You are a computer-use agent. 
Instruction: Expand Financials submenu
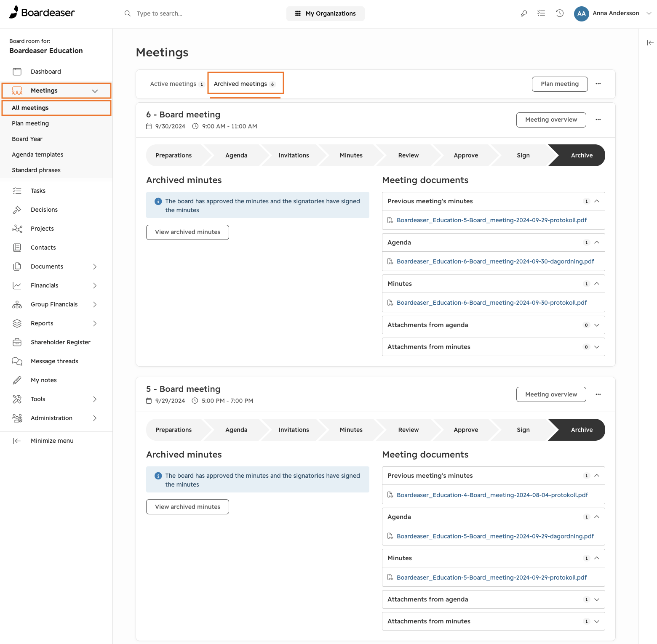coord(95,285)
